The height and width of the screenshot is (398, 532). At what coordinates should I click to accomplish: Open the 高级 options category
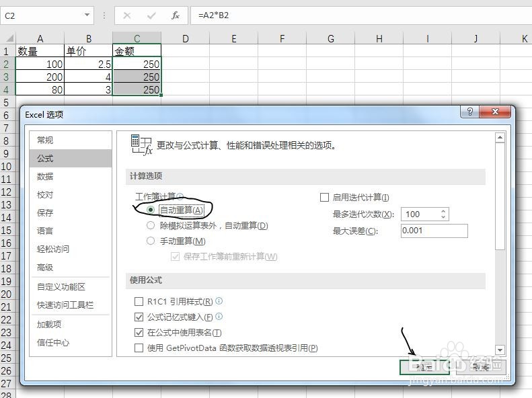71,268
